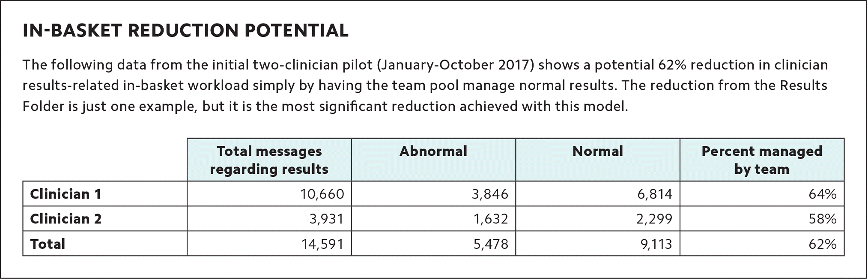Click the introductory paragraph about the pilot

[425, 86]
